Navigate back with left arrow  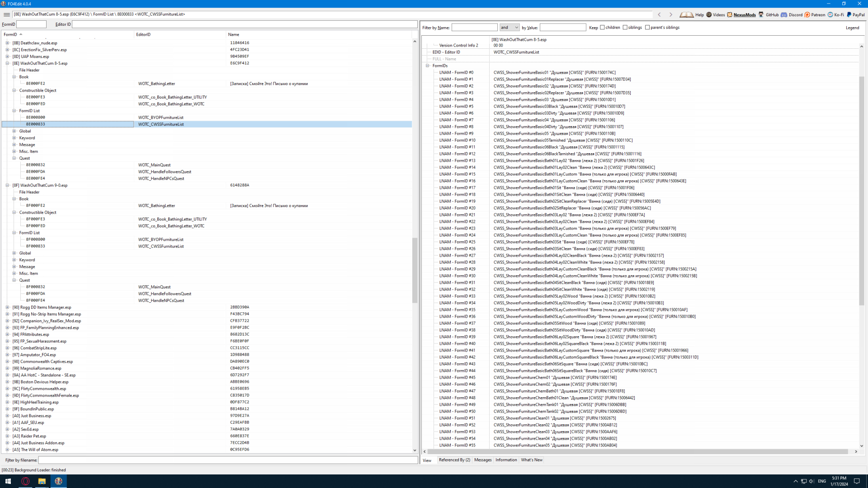click(659, 14)
